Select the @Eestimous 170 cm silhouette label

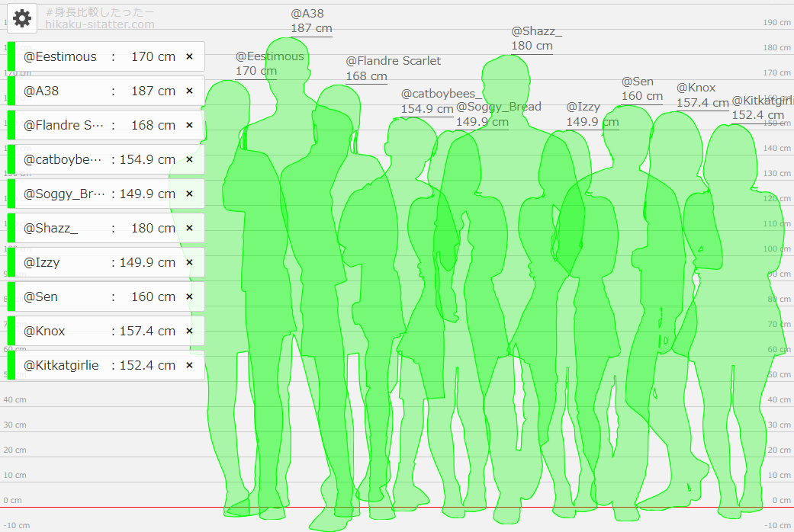point(269,64)
